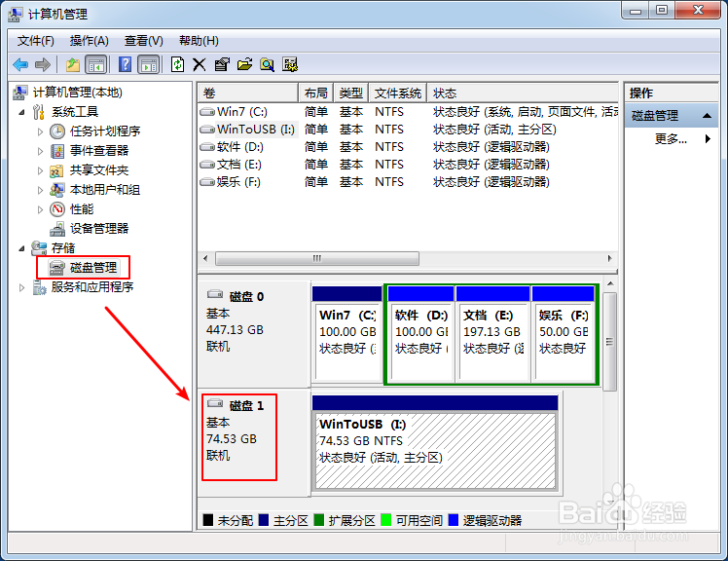Click the Shared Folders icon
This screenshot has width=728, height=561.
[x=56, y=170]
